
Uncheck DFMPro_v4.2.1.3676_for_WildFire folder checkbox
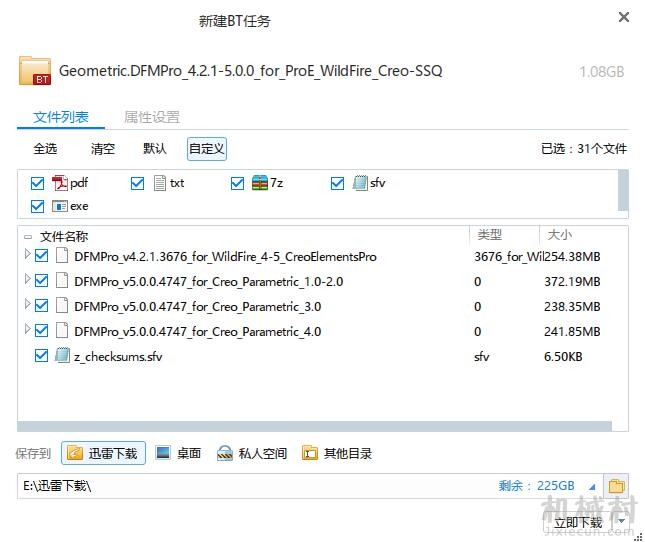[41, 256]
